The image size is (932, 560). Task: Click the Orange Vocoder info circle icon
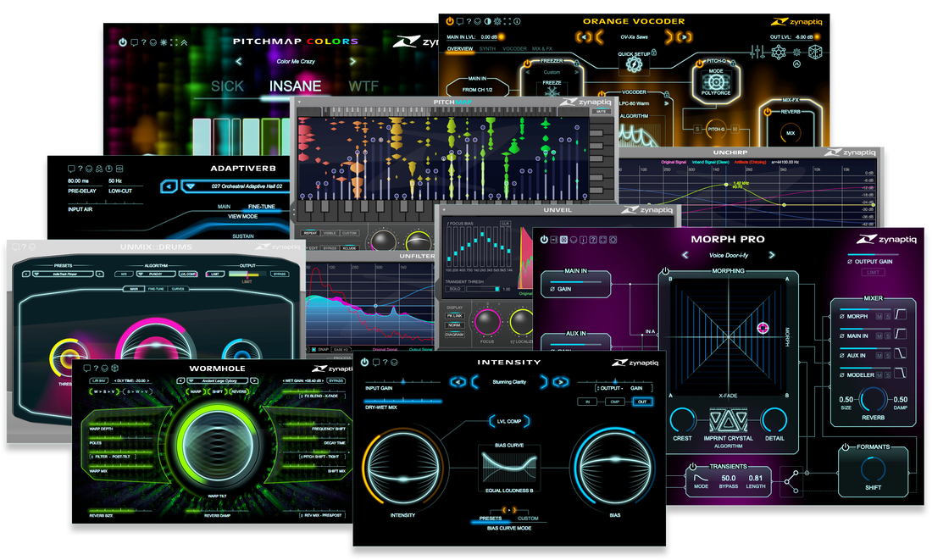[x=517, y=21]
